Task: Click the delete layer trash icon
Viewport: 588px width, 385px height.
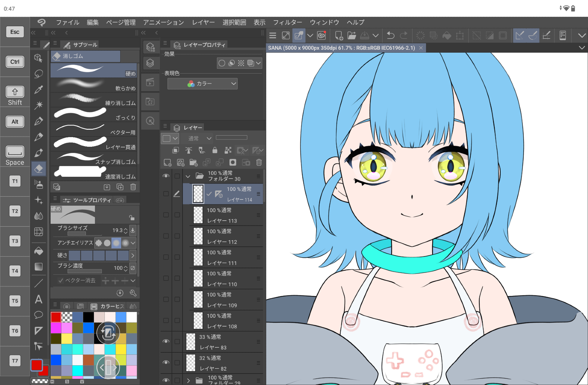Action: click(259, 162)
